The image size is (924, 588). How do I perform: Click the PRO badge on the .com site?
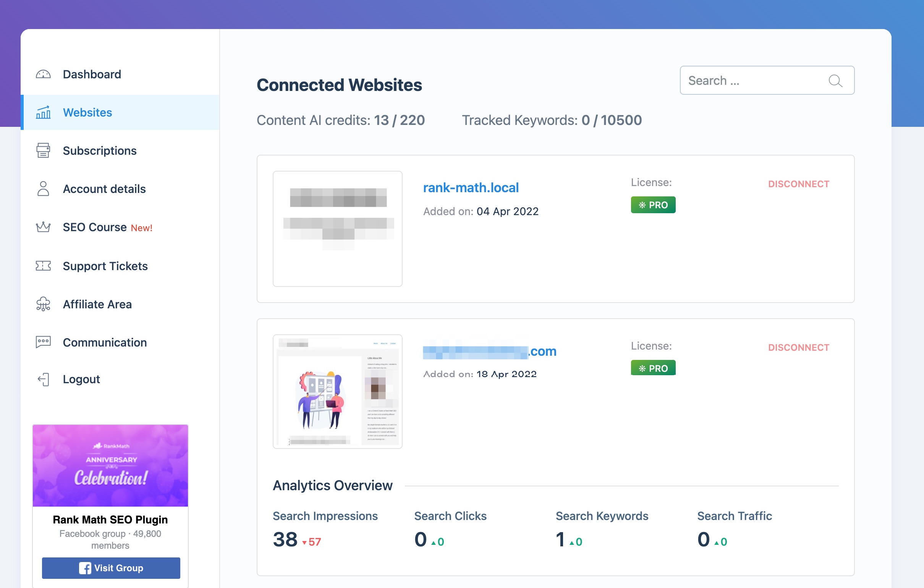(x=652, y=368)
